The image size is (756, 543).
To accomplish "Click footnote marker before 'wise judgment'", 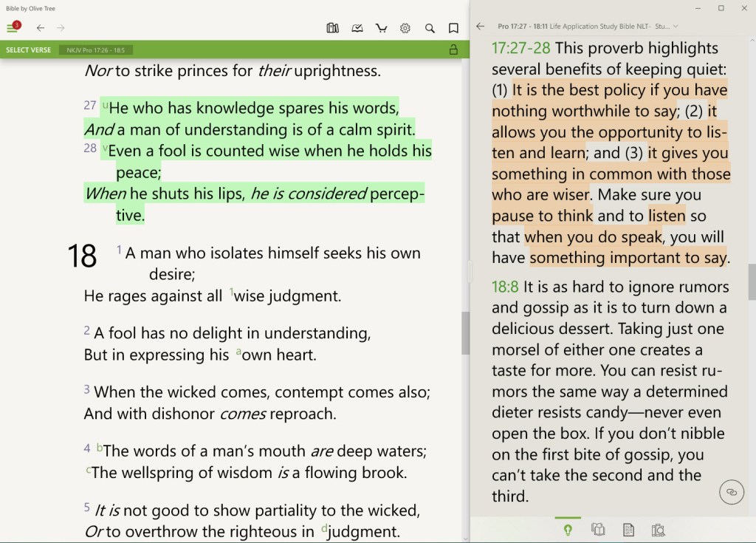I will pos(230,293).
